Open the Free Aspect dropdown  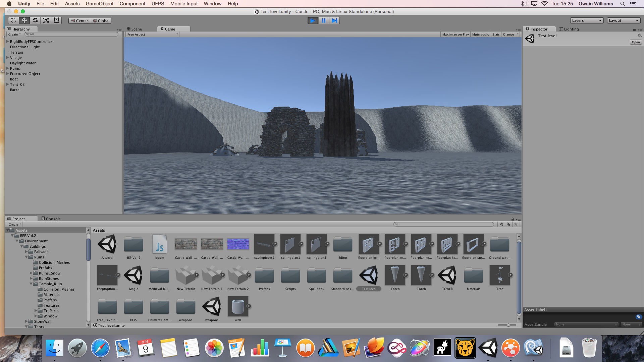[x=152, y=35]
